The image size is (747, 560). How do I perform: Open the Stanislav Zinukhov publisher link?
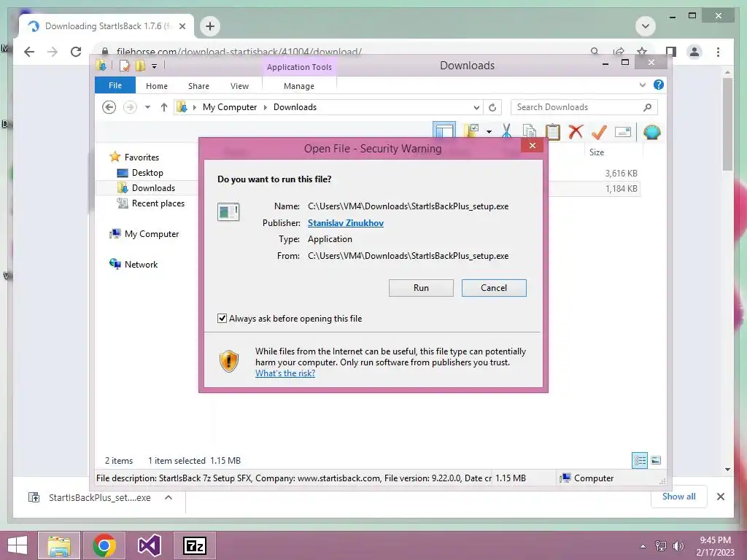tap(346, 223)
